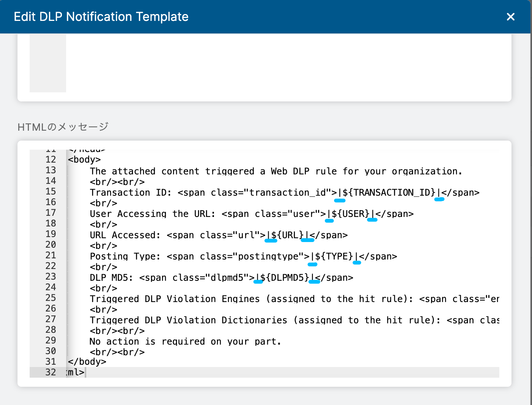Select line number 25 in the editor gutter

click(51, 298)
